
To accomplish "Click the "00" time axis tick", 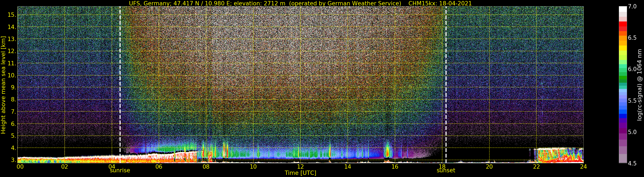I will [20, 166].
